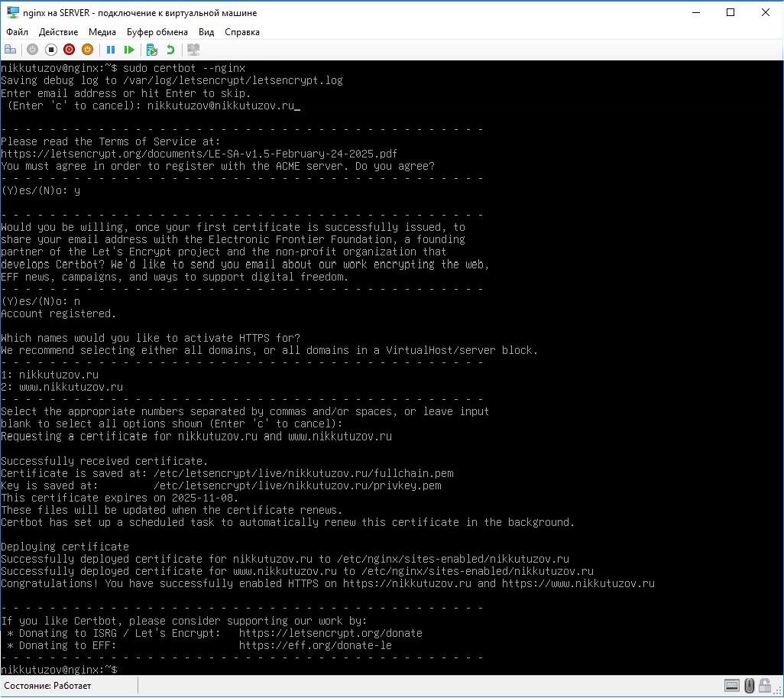
Task: Expand the Буфер обмена menu
Action: tap(157, 32)
